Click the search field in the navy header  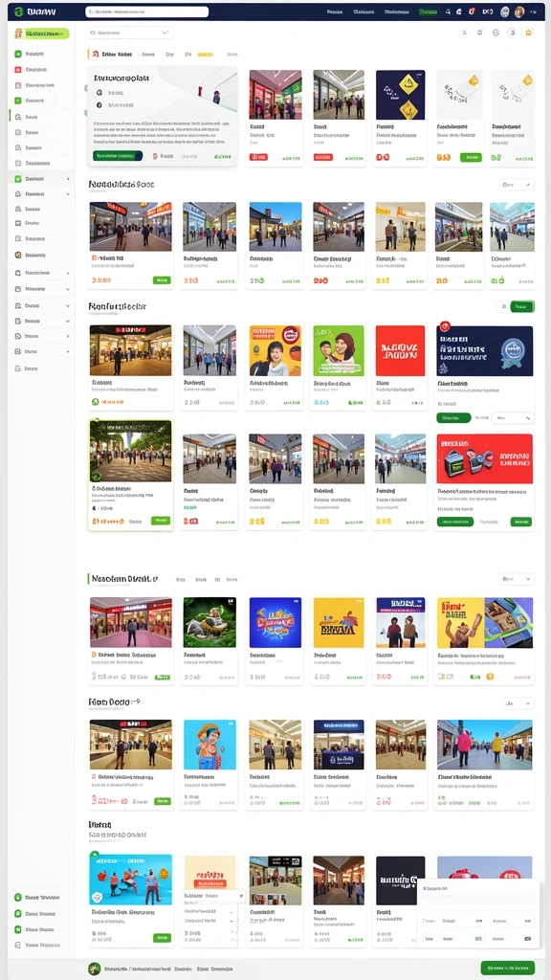tap(146, 11)
